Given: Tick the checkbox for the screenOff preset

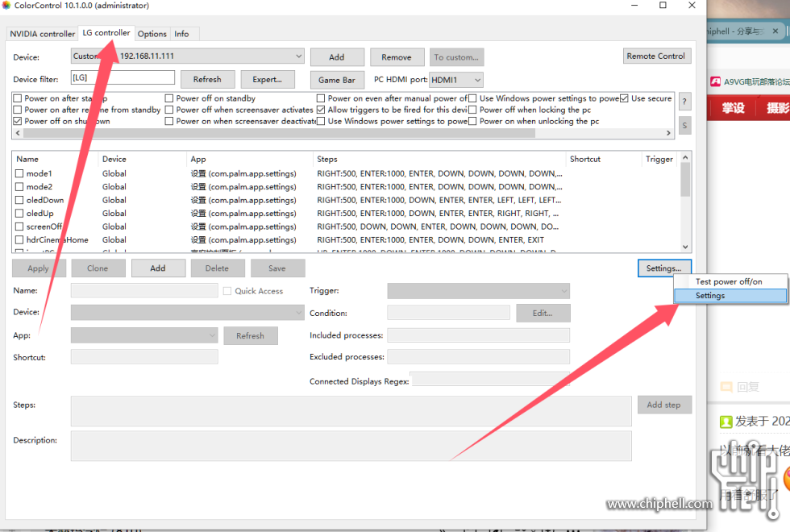Looking at the screenshot, I should [x=19, y=227].
